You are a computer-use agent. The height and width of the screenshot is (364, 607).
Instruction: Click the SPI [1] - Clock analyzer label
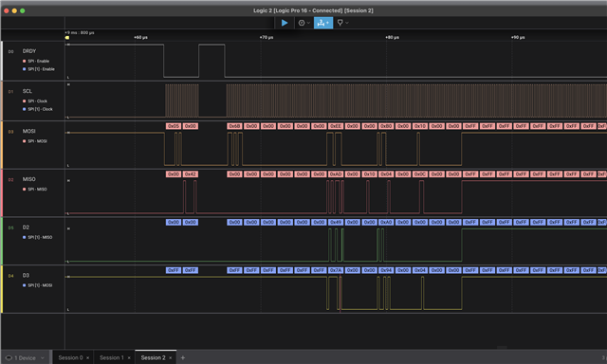click(40, 109)
